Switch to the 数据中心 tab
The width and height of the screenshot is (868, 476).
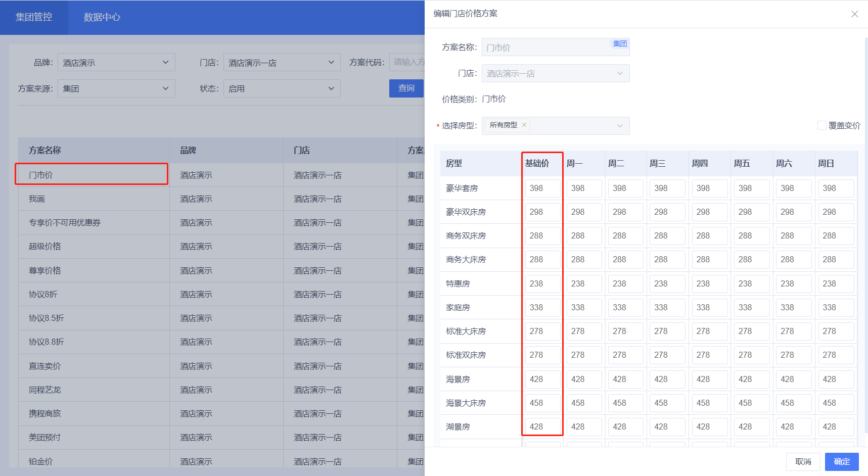pyautogui.click(x=102, y=17)
